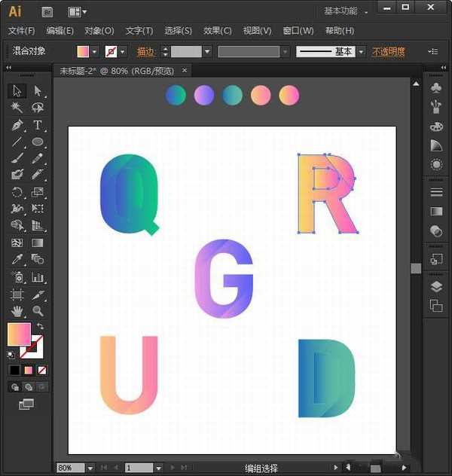Image resolution: width=452 pixels, height=476 pixels.
Task: Swap fill and stroke colors
Action: tap(40, 327)
